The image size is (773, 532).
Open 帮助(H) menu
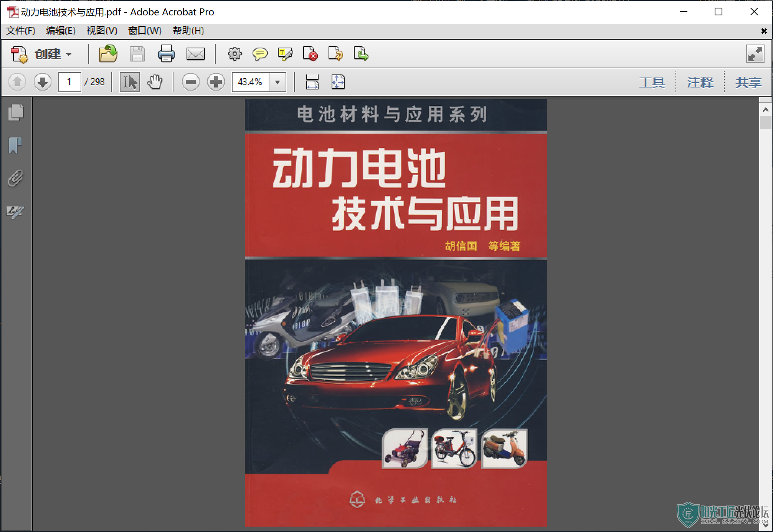point(188,31)
